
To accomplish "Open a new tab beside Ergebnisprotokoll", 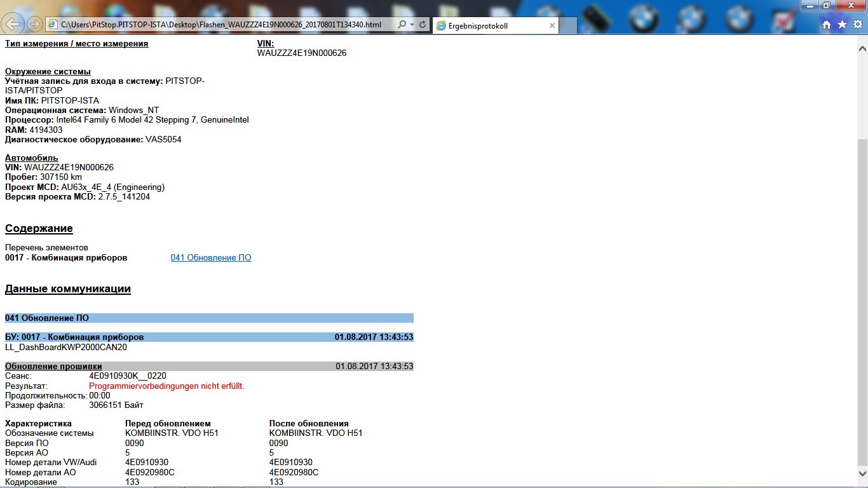I will coord(569,25).
